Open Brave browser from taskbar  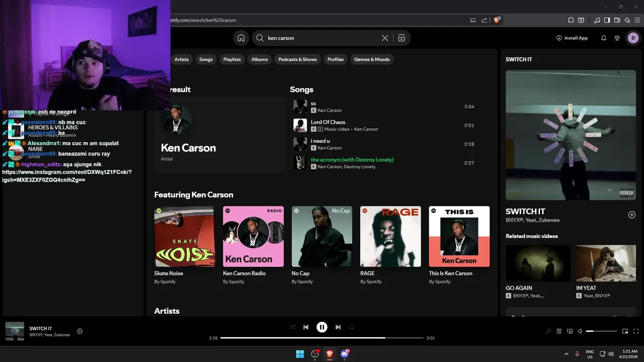[x=330, y=354]
